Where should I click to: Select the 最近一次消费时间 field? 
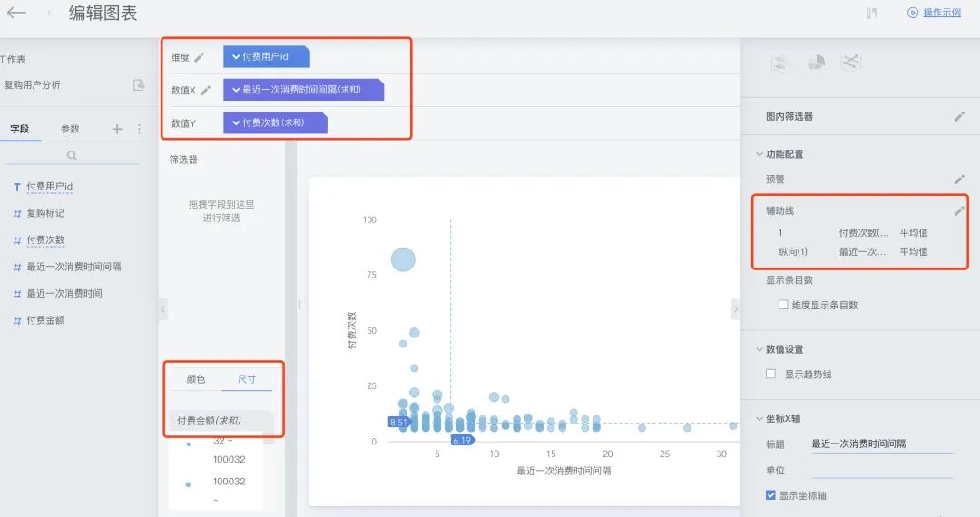(64, 294)
